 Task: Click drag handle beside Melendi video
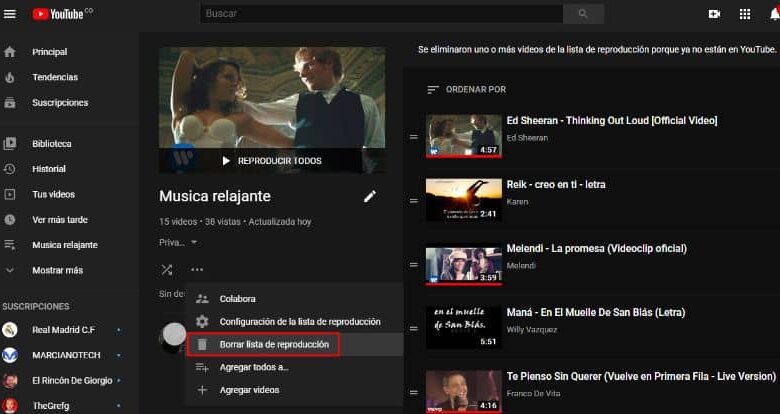[413, 265]
